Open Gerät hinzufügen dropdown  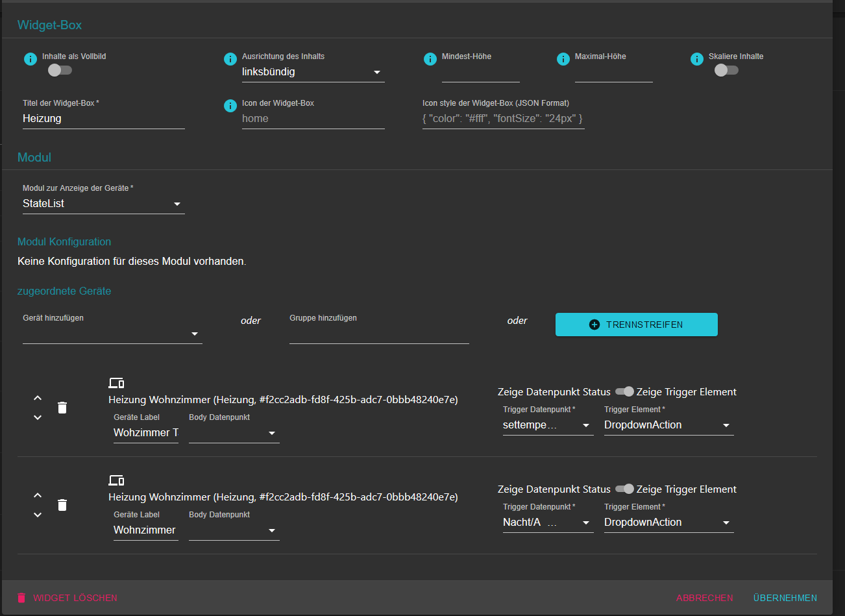coord(112,334)
